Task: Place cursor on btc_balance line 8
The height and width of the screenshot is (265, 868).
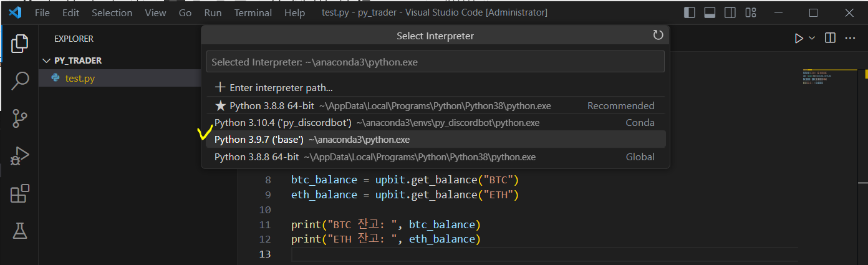Action: pyautogui.click(x=405, y=180)
